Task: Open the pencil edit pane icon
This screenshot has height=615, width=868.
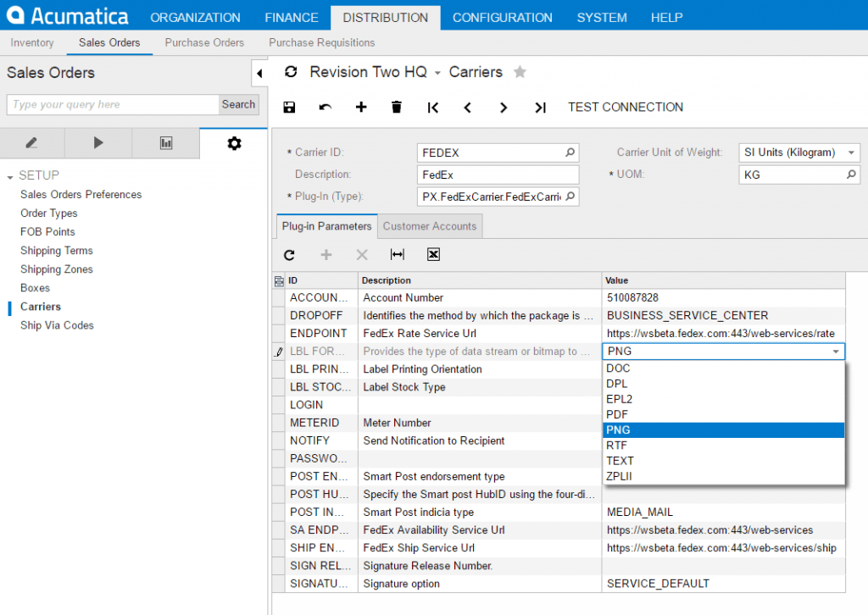Action: click(32, 143)
